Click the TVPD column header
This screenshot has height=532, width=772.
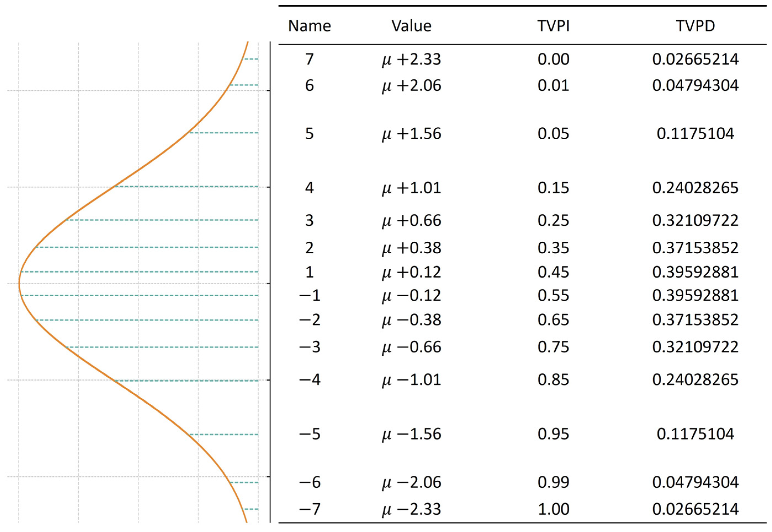click(x=695, y=26)
